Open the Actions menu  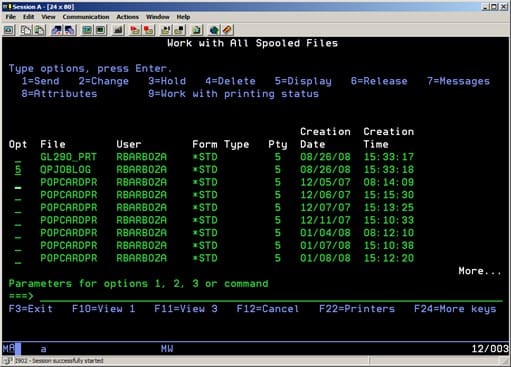[127, 17]
